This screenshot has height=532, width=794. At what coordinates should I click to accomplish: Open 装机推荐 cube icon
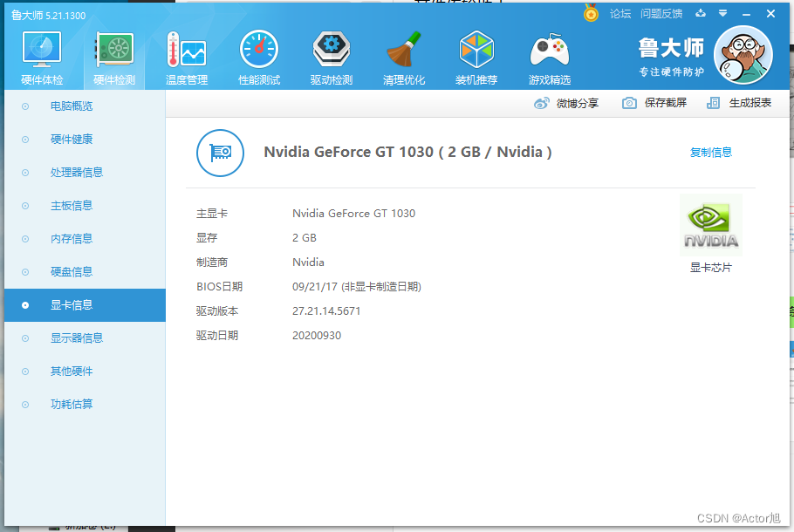coord(476,50)
